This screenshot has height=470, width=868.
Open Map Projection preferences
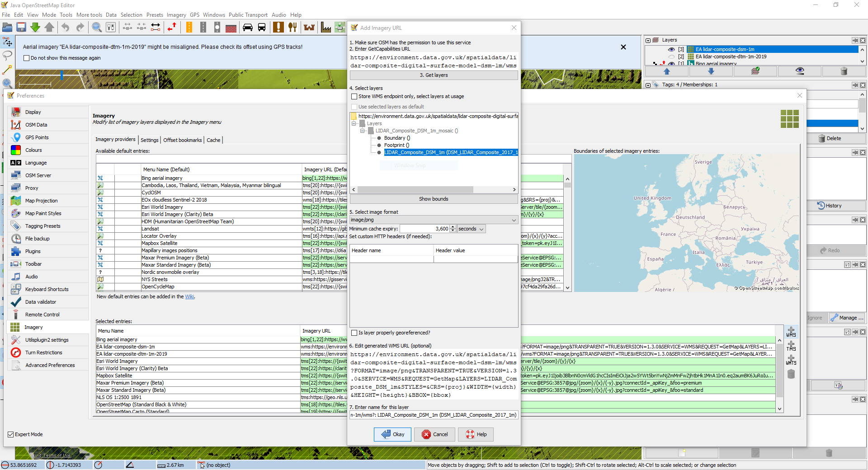tap(41, 201)
